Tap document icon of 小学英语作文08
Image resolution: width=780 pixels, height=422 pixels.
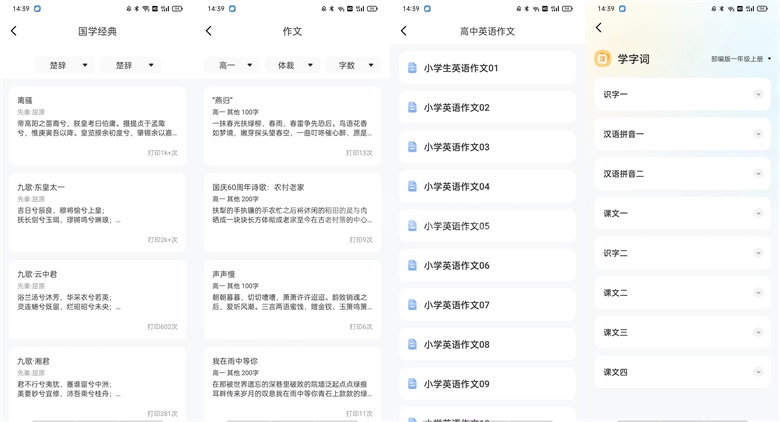412,344
